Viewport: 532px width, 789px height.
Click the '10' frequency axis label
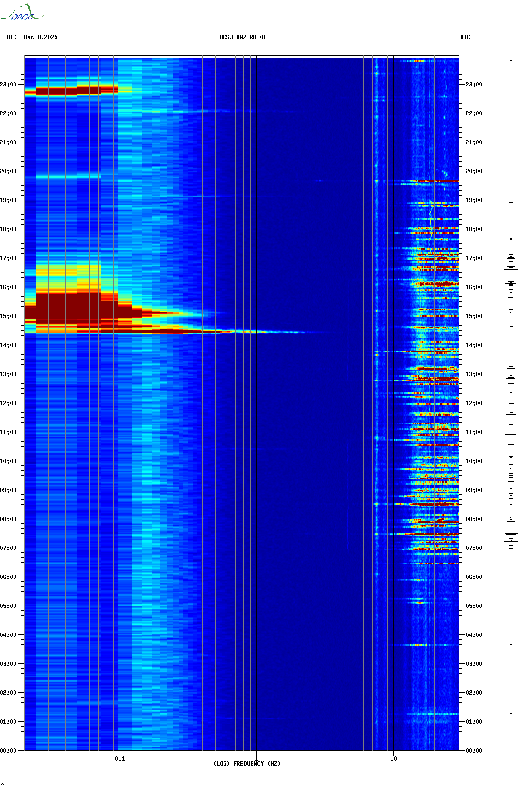(393, 759)
